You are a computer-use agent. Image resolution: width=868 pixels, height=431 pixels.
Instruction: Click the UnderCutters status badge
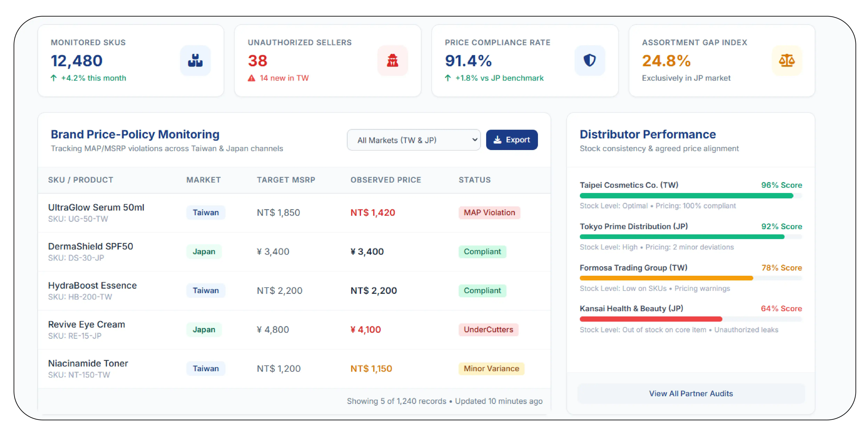click(488, 330)
